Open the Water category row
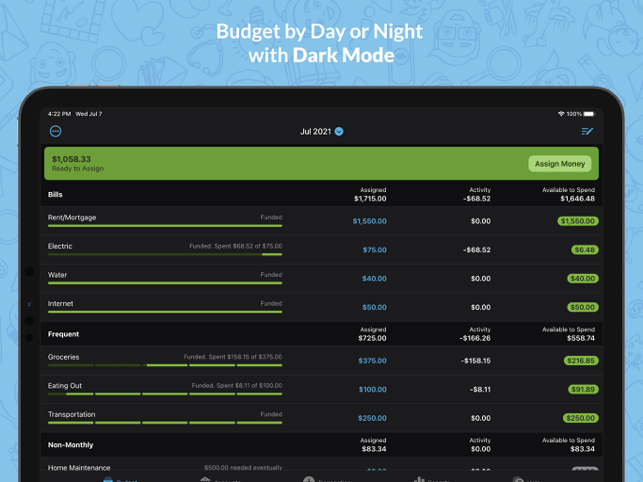This screenshot has width=643, height=482. click(322, 278)
